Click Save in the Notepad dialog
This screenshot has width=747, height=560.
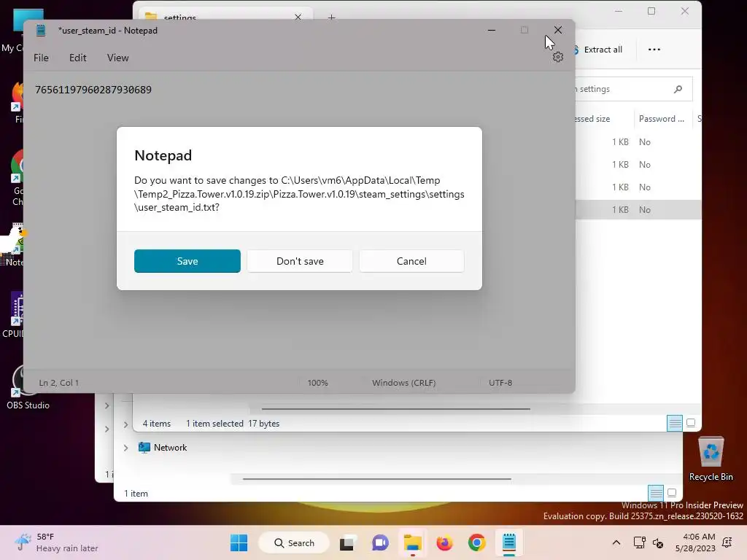(x=187, y=261)
